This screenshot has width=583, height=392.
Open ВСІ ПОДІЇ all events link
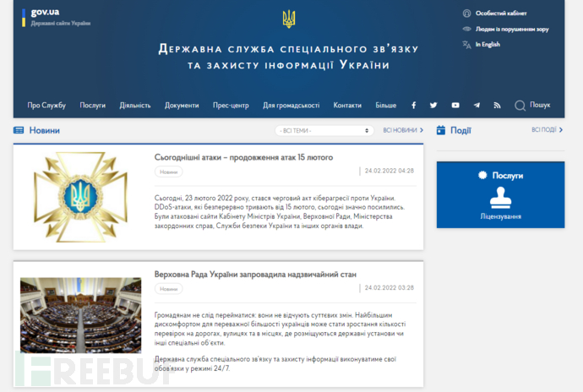[x=547, y=130]
